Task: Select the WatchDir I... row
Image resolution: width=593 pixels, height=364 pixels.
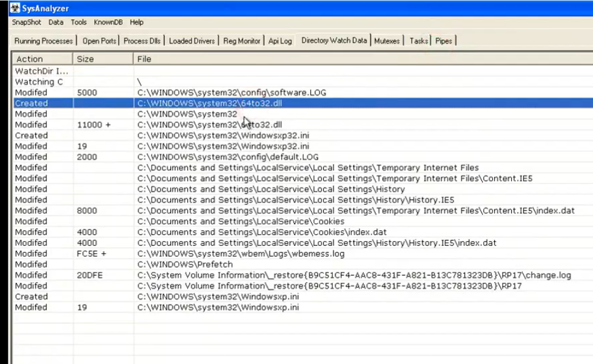Action: click(x=303, y=71)
